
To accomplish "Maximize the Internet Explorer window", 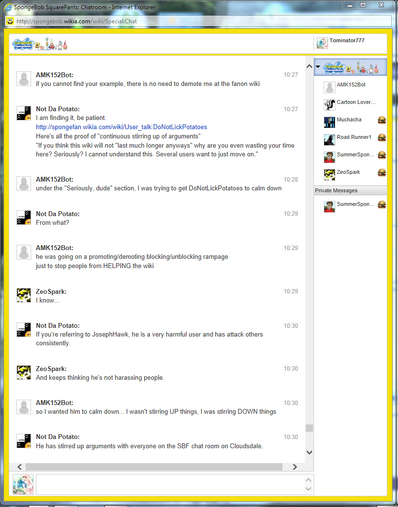I will (363, 5).
